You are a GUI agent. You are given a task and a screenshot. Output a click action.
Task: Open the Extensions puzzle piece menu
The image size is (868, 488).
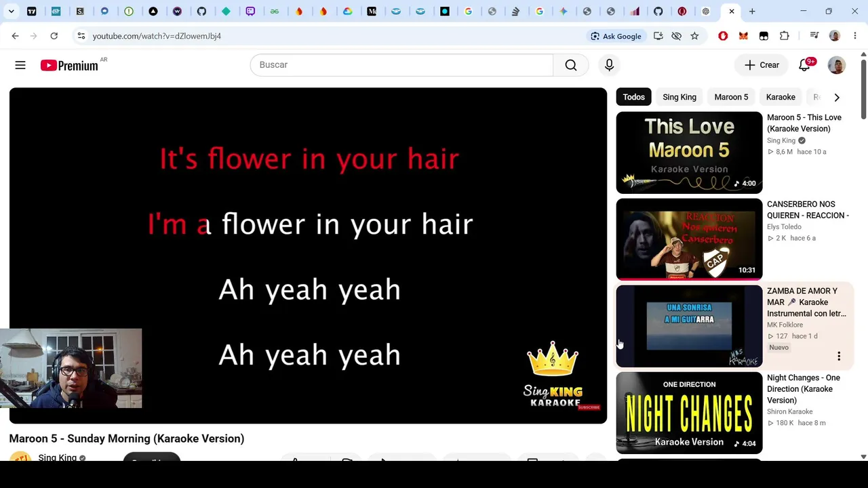click(x=785, y=36)
